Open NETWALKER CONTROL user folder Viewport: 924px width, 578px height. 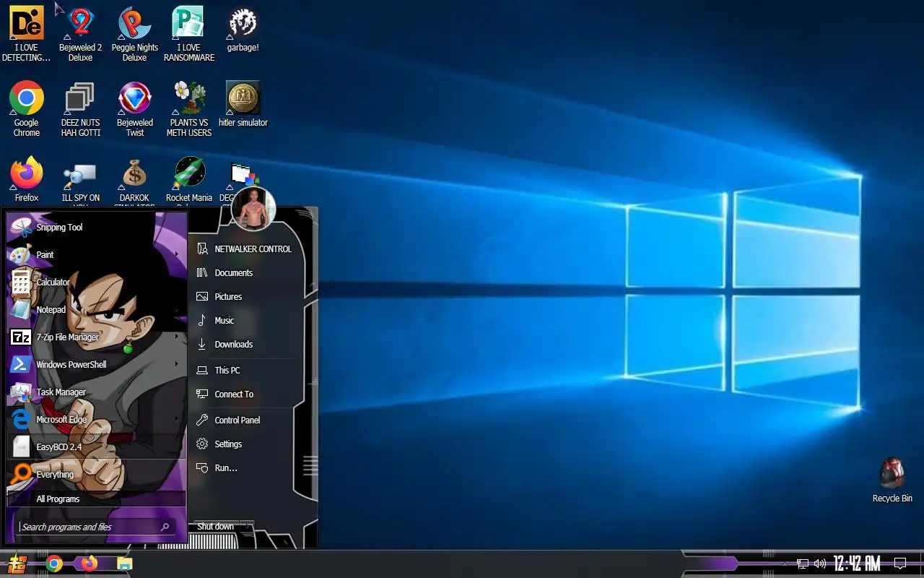click(245, 249)
